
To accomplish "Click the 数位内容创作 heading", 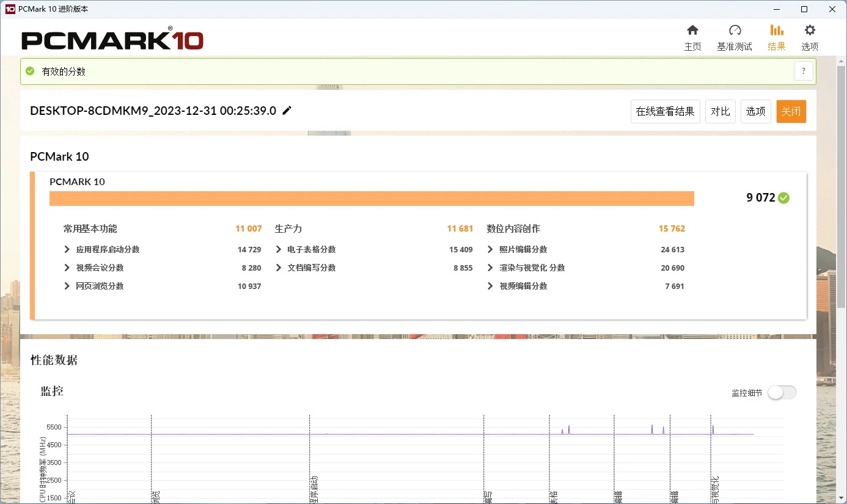I will click(513, 228).
